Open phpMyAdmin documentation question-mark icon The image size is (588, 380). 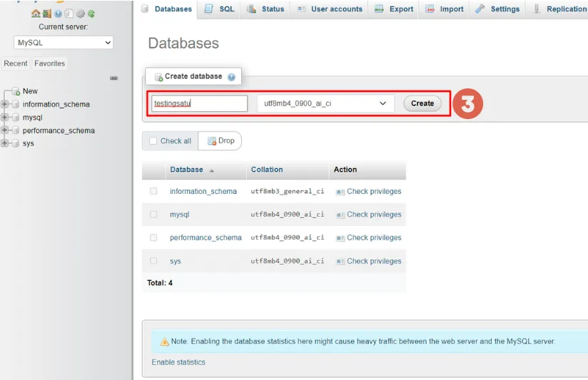[58, 14]
